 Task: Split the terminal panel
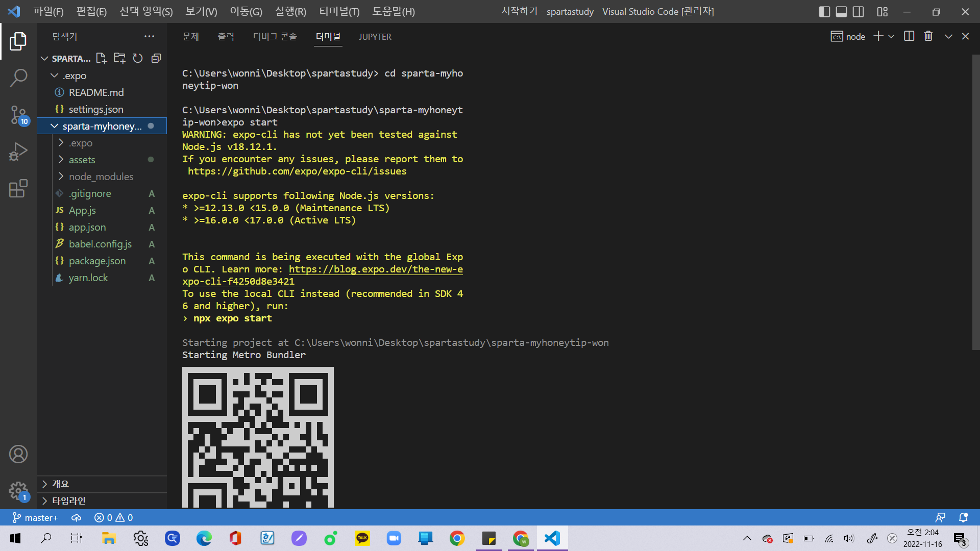[909, 36]
